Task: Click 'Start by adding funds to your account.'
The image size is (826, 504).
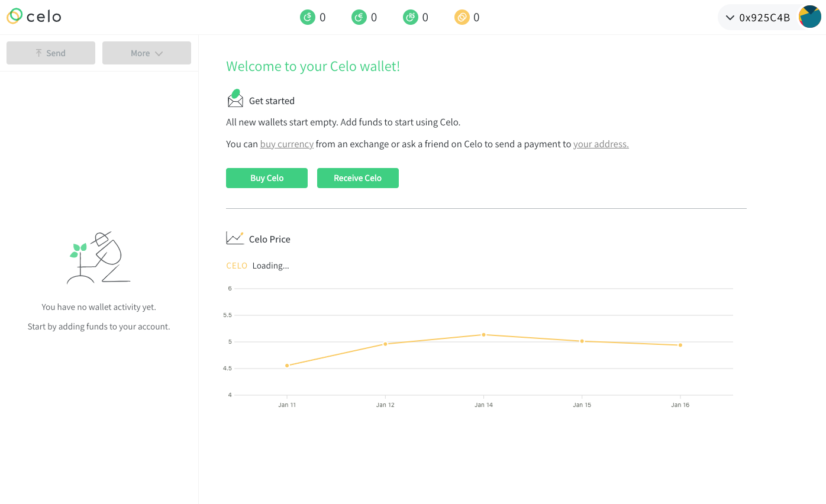Action: tap(99, 327)
